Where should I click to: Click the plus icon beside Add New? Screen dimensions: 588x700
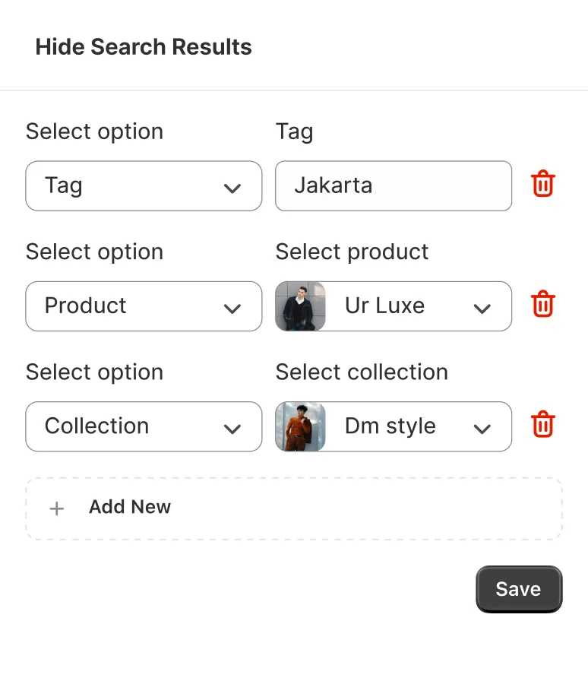57,508
